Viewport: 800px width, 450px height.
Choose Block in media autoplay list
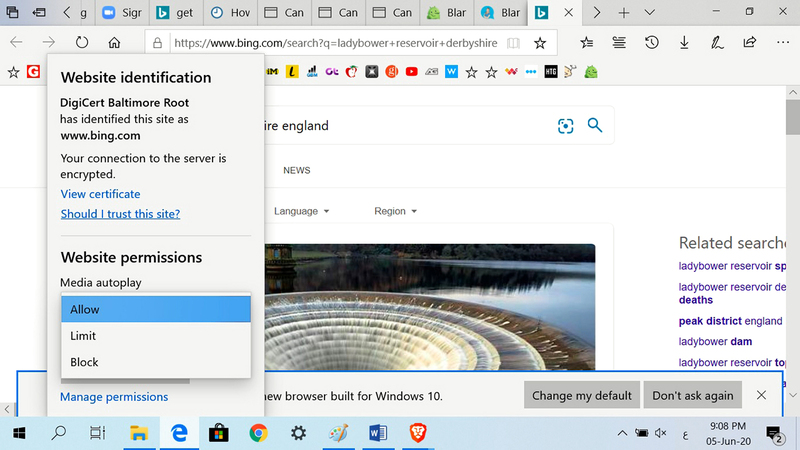click(155, 362)
